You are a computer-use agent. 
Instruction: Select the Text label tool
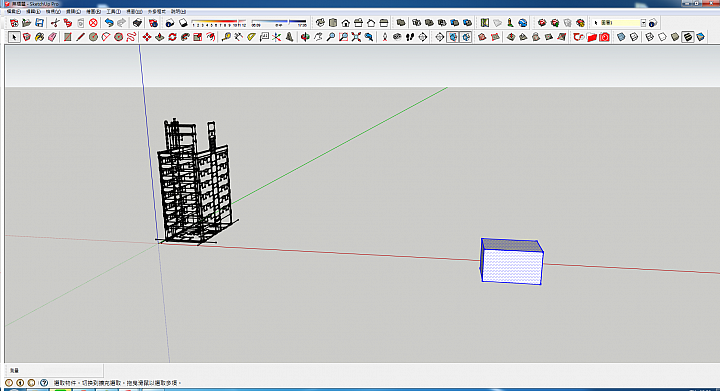coord(264,37)
